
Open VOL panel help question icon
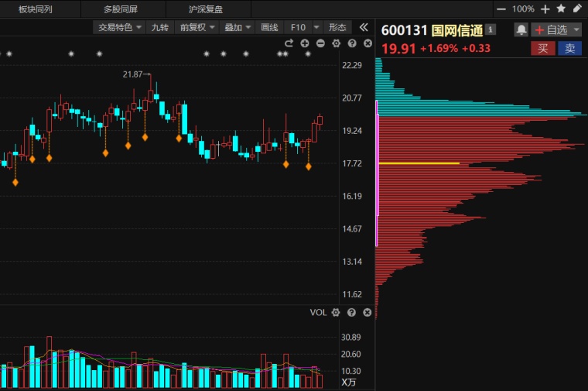coord(351,312)
